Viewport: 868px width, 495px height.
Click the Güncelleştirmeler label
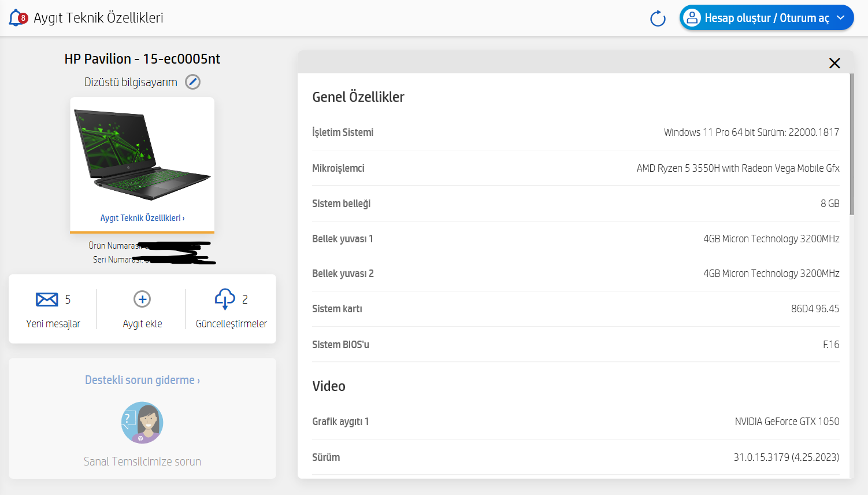231,324
